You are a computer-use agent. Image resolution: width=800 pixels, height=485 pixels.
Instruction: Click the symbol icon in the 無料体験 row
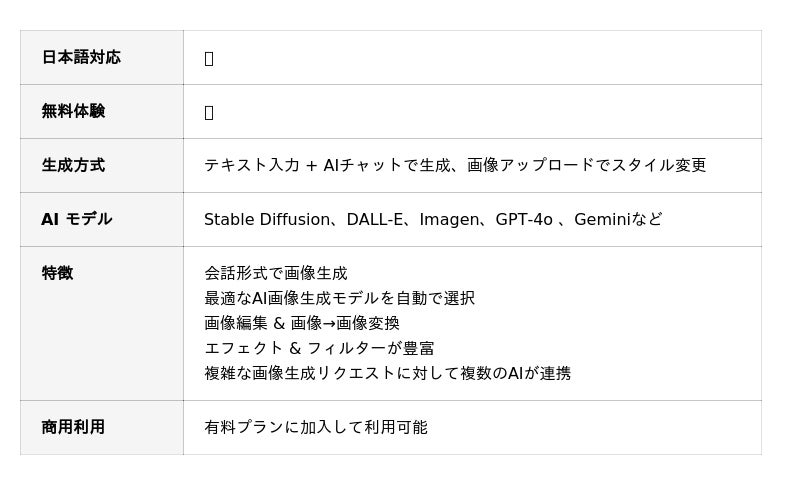pyautogui.click(x=209, y=113)
